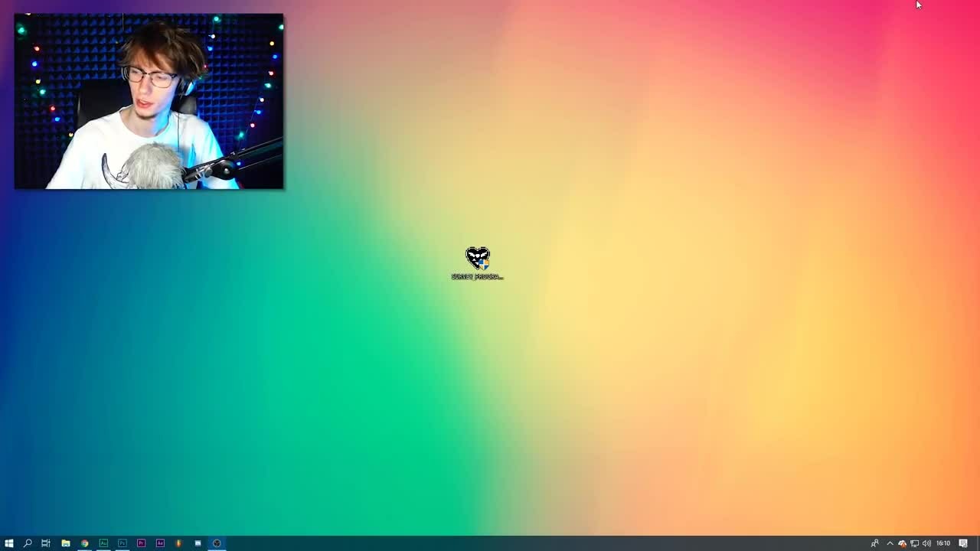This screenshot has height=551, width=980.
Task: Open the clock showing 16:10
Action: click(x=943, y=543)
